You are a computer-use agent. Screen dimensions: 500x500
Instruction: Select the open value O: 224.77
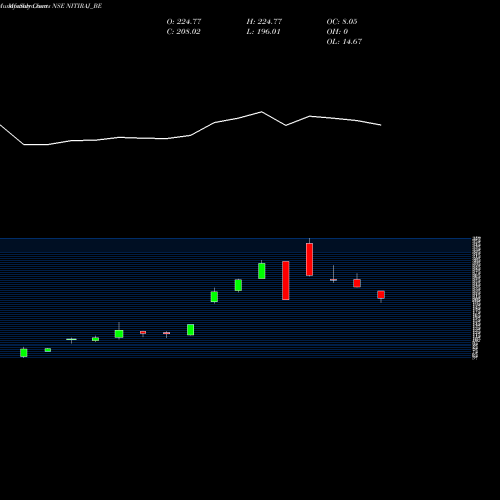(184, 22)
